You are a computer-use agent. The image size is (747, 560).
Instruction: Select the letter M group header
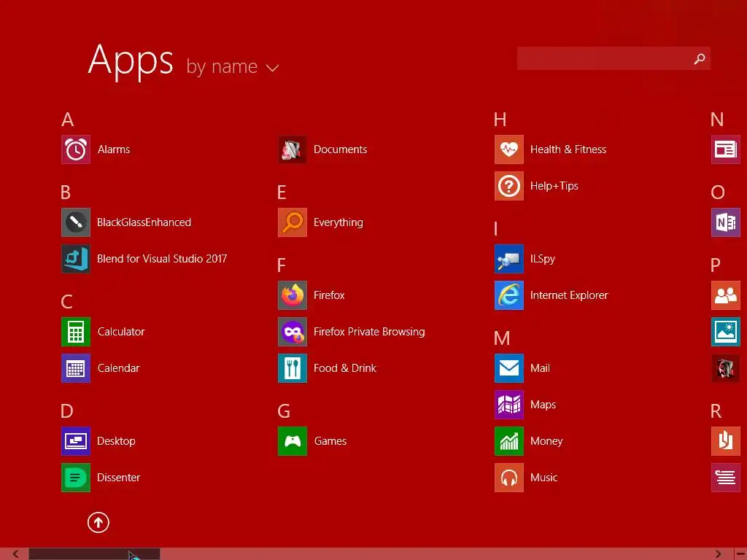pyautogui.click(x=502, y=338)
